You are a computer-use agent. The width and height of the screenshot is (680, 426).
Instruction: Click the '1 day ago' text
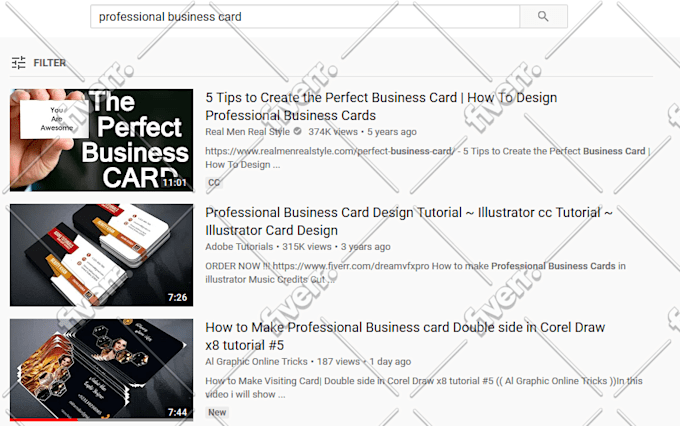point(390,361)
